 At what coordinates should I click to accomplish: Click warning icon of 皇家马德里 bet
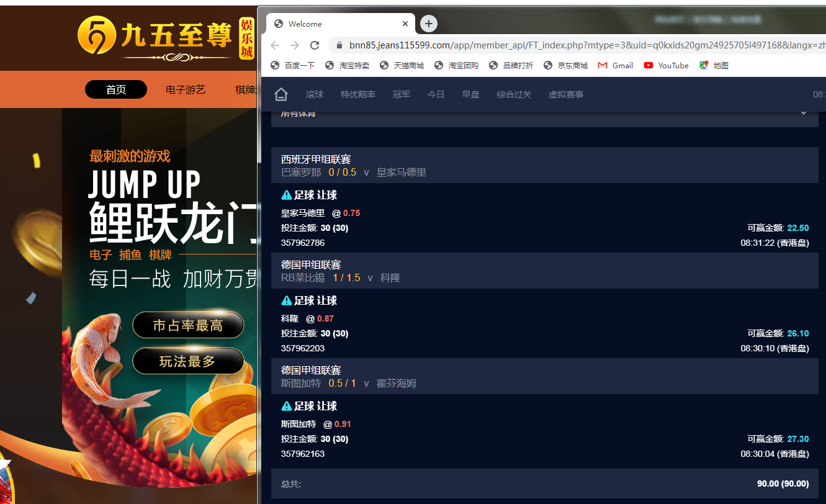pos(286,195)
